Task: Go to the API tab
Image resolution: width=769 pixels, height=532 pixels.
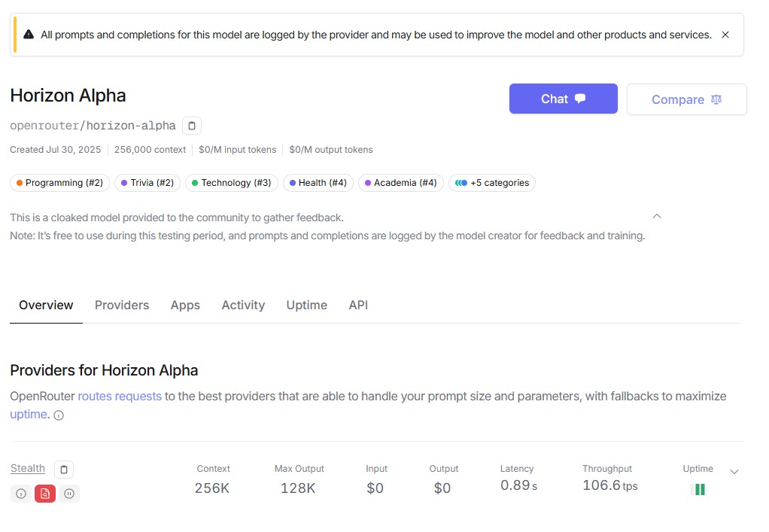Action: click(358, 305)
